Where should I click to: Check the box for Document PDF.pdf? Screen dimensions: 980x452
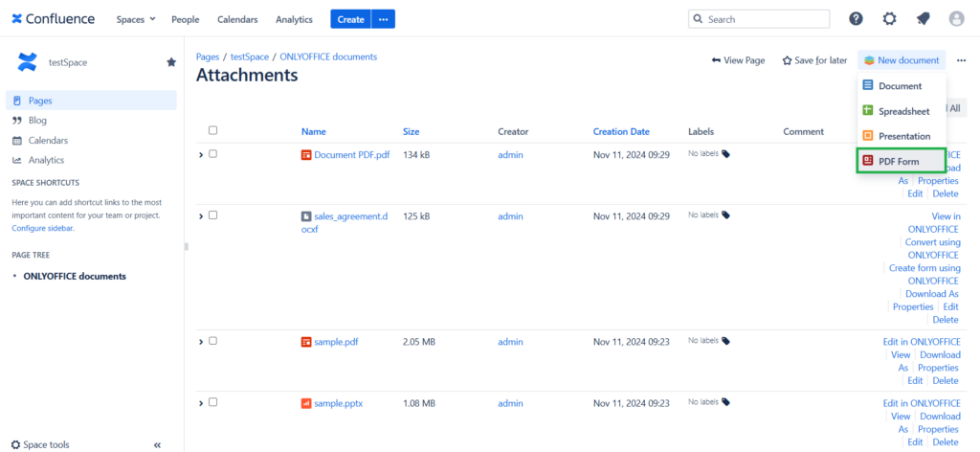213,154
